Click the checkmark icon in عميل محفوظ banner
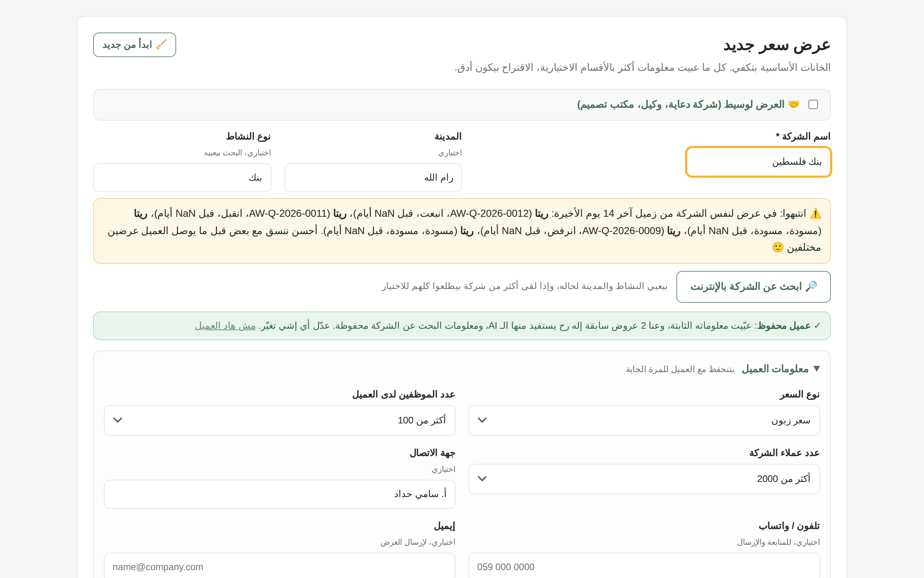 [x=817, y=326]
